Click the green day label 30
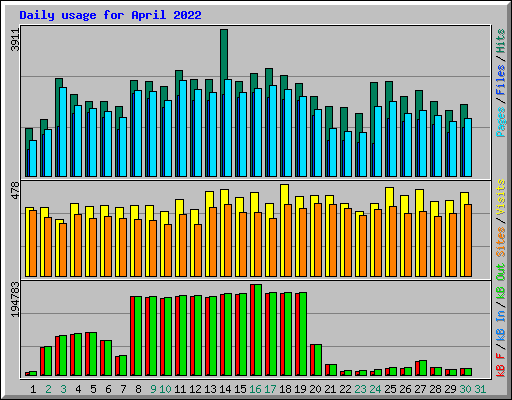 tap(465, 389)
